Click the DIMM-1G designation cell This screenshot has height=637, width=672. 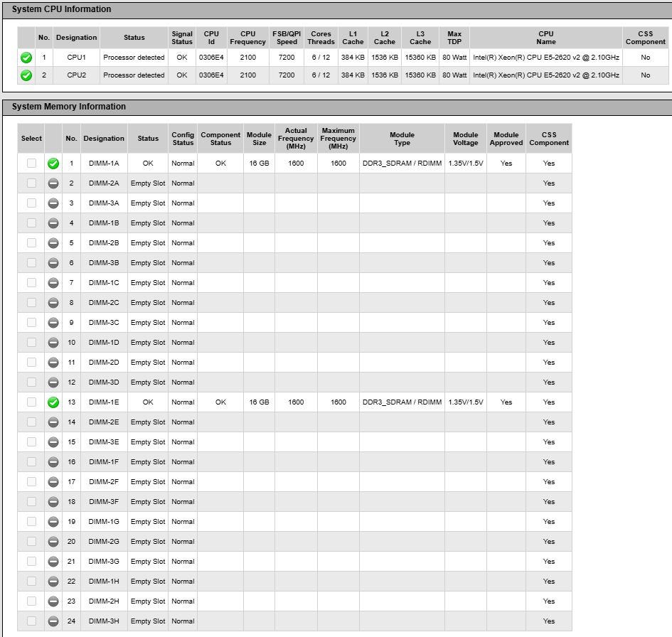104,522
